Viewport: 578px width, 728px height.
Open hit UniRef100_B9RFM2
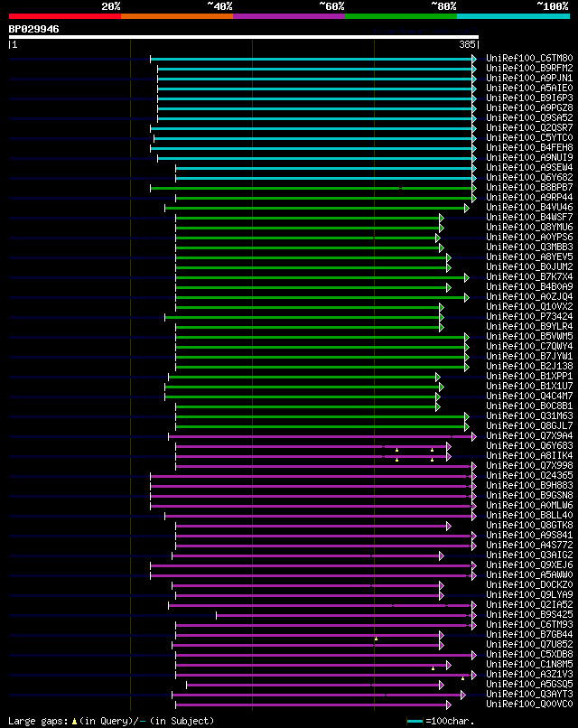point(529,69)
